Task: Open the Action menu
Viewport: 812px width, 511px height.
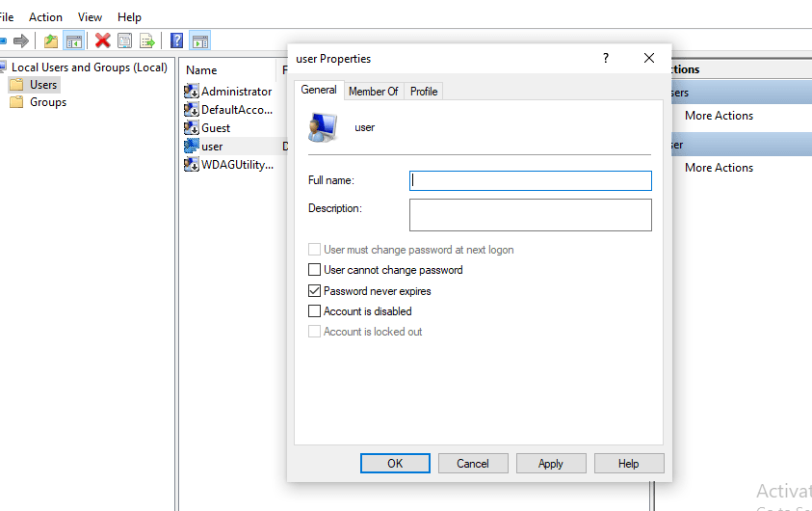Action: 45,17
